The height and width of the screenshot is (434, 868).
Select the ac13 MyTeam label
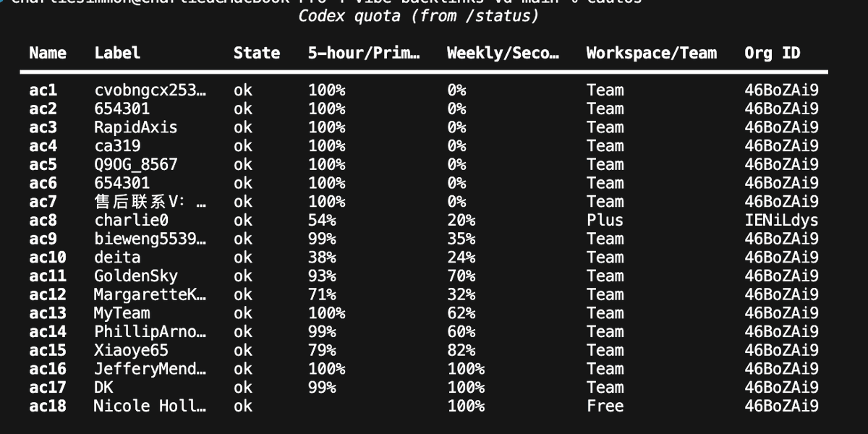[x=122, y=313]
